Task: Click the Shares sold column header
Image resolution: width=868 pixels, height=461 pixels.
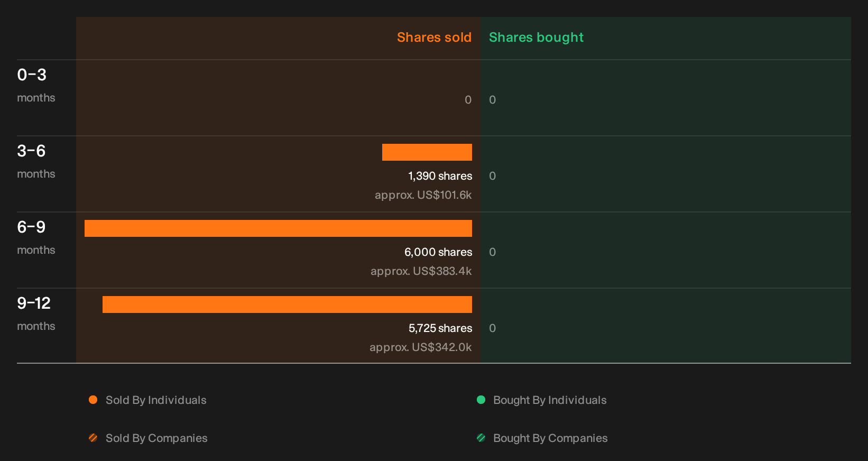Action: click(x=434, y=38)
